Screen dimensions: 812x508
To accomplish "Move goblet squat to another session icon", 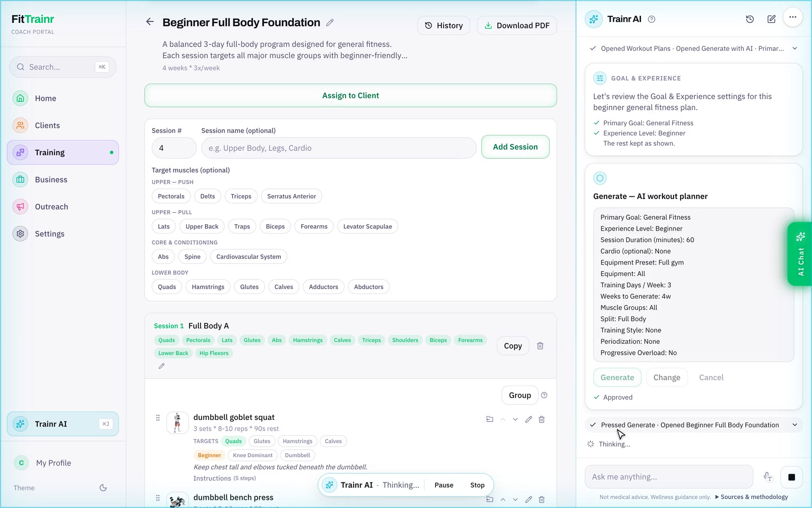I will (490, 419).
